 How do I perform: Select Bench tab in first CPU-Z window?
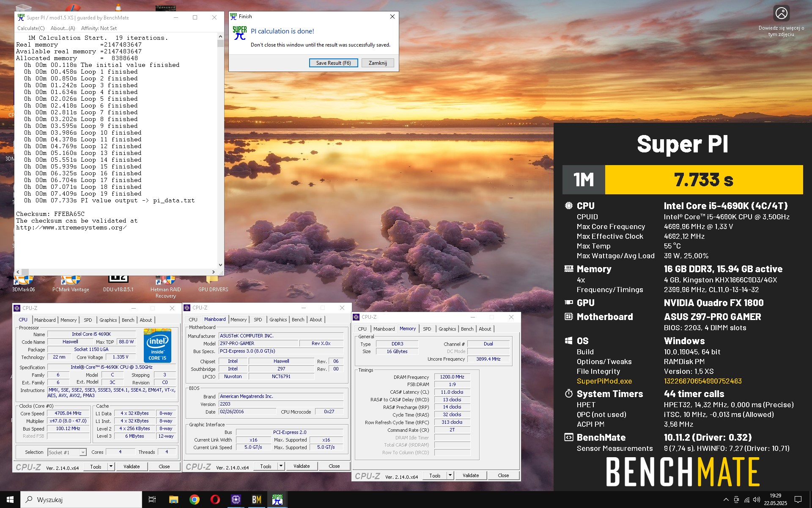coord(128,320)
